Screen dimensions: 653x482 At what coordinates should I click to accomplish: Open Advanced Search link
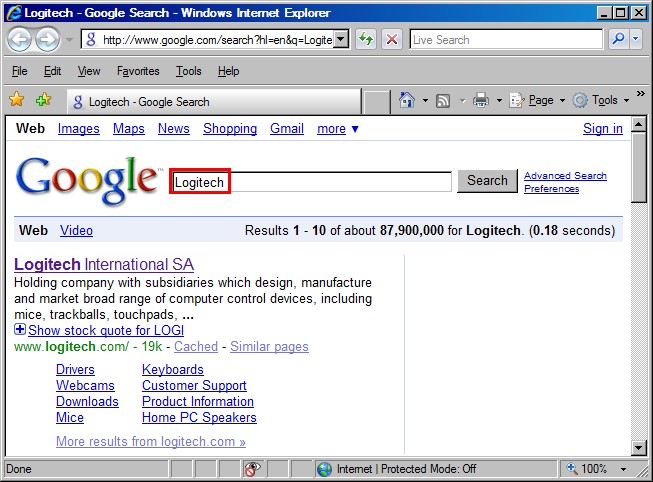tap(565, 176)
